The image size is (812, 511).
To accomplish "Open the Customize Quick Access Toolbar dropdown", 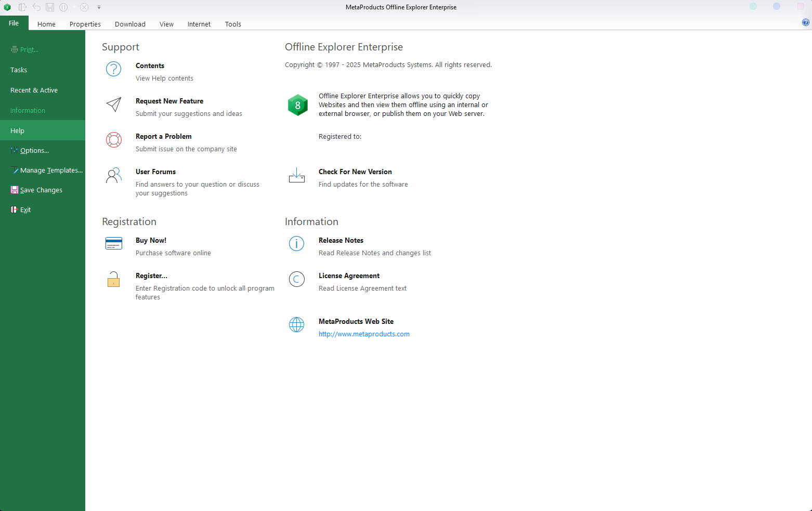I will tap(99, 7).
